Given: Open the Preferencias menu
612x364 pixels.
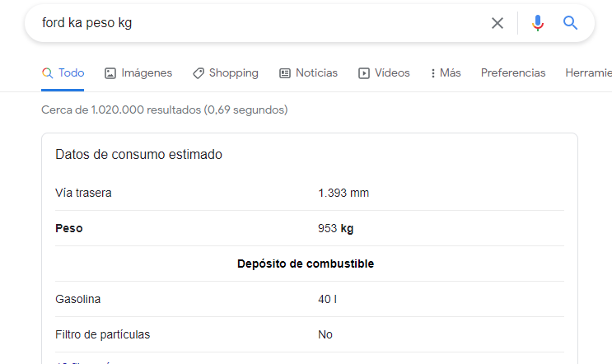Looking at the screenshot, I should [513, 72].
